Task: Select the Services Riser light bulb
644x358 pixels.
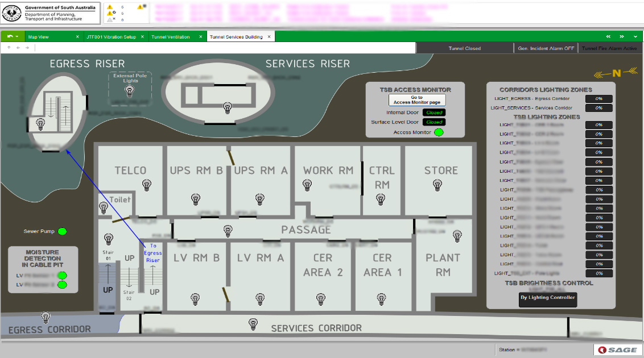Action: click(228, 106)
